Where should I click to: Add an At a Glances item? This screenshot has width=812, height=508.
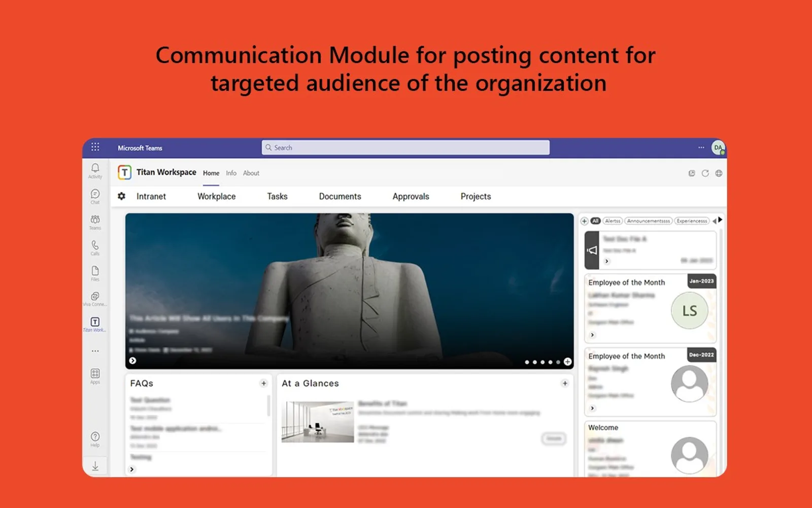point(565,384)
